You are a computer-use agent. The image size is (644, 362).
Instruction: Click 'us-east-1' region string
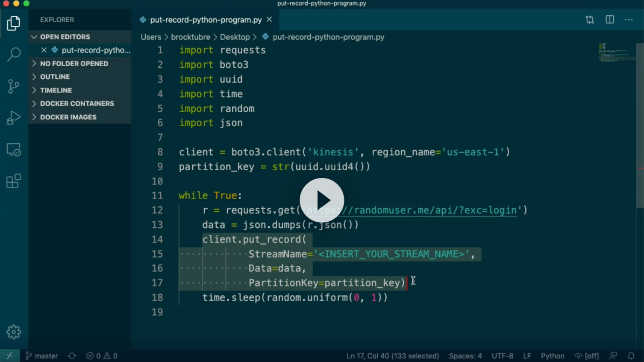click(473, 152)
